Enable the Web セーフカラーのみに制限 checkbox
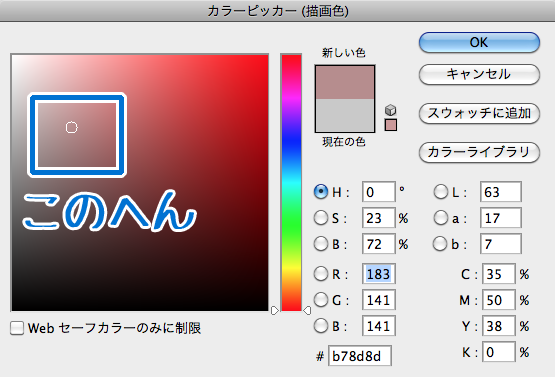Viewport: 555px width, 377px height. (x=17, y=328)
